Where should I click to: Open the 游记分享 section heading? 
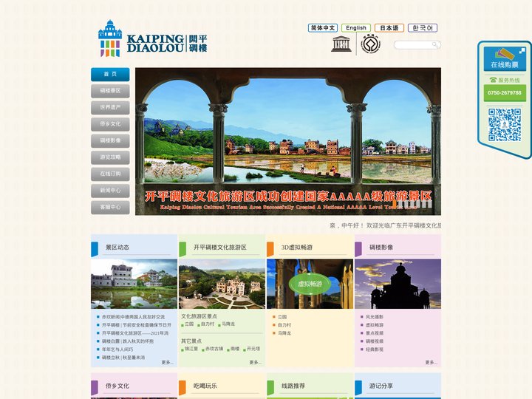(381, 386)
